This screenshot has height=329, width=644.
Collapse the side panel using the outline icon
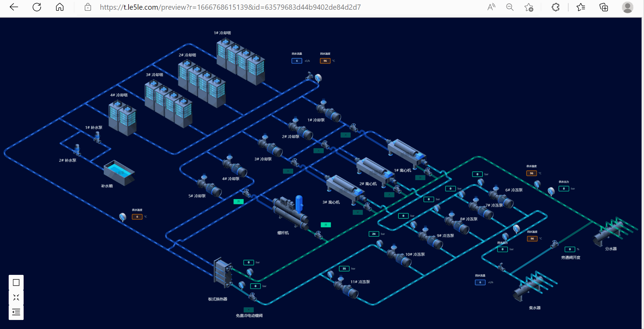pyautogui.click(x=16, y=312)
